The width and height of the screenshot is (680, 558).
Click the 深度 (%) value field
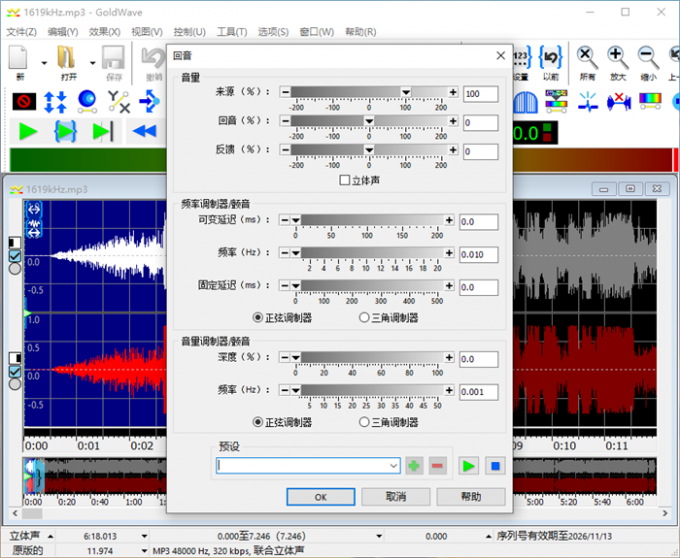pos(479,359)
